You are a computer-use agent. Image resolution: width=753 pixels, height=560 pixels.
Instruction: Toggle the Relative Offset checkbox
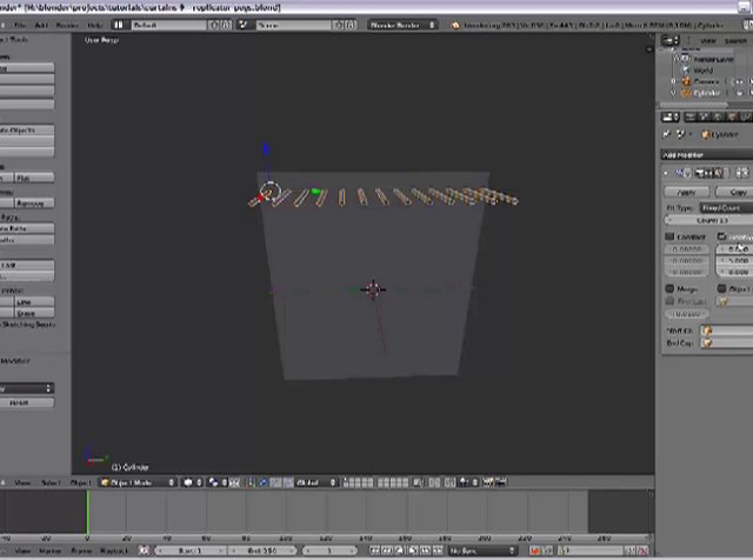[722, 237]
